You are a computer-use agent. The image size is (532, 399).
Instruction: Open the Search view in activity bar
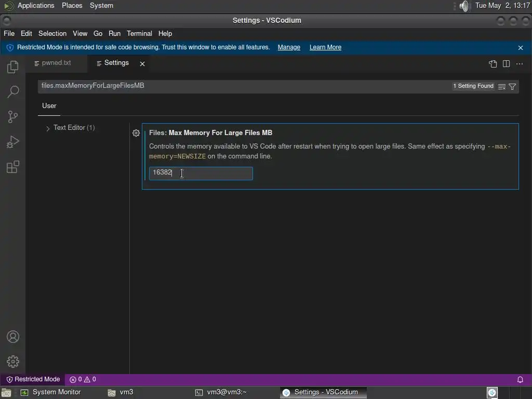(12, 91)
